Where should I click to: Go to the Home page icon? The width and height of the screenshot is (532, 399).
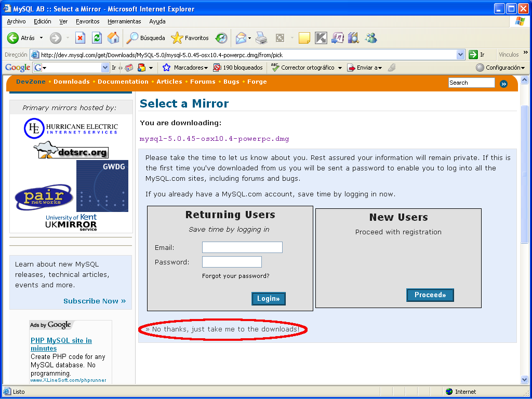tap(113, 38)
